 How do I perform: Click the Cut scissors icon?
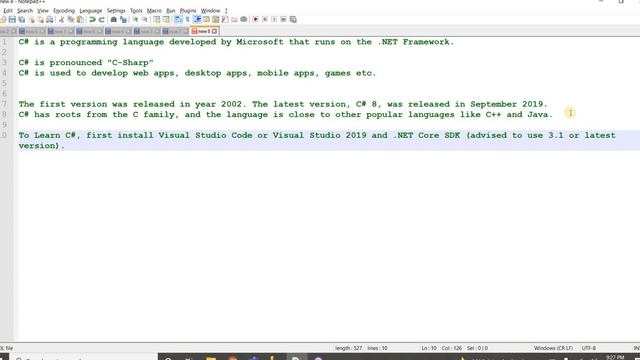point(62,20)
